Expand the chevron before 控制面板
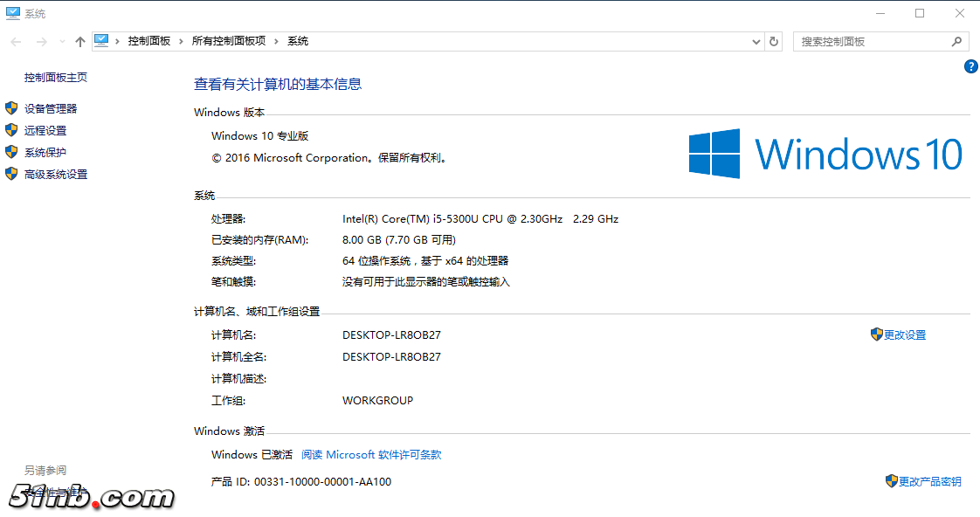 (117, 41)
